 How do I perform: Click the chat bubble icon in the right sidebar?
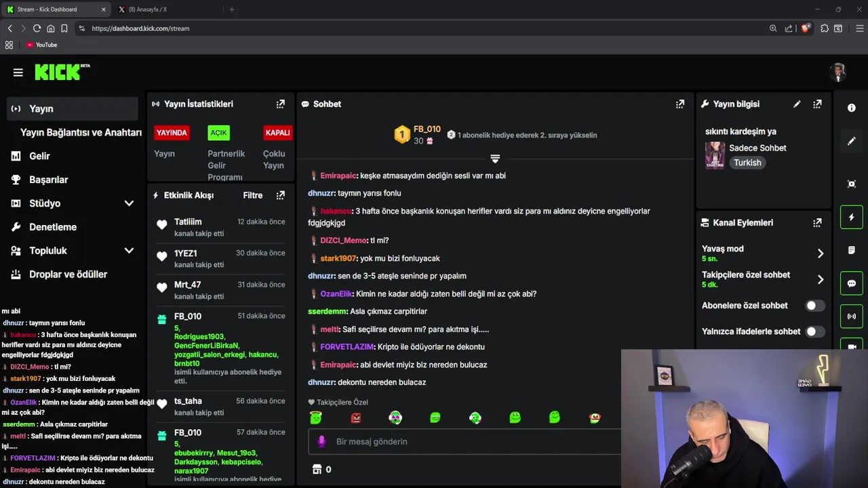[x=852, y=283]
